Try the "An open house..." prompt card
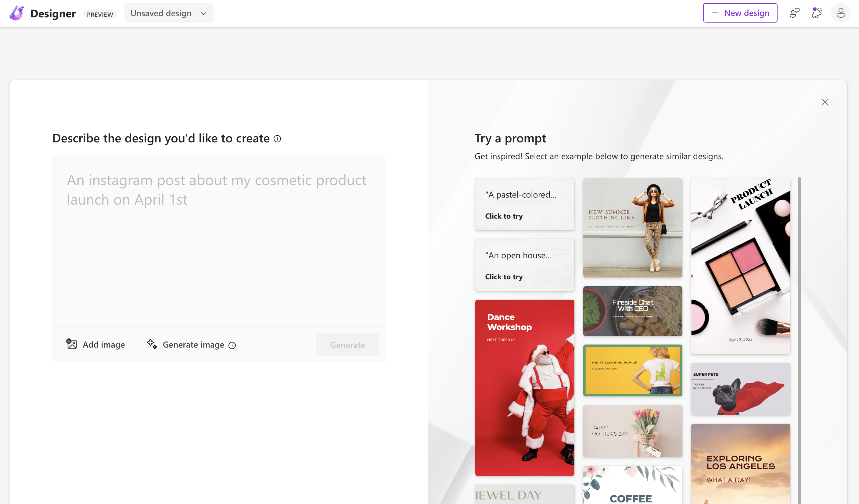This screenshot has height=504, width=859. [524, 265]
